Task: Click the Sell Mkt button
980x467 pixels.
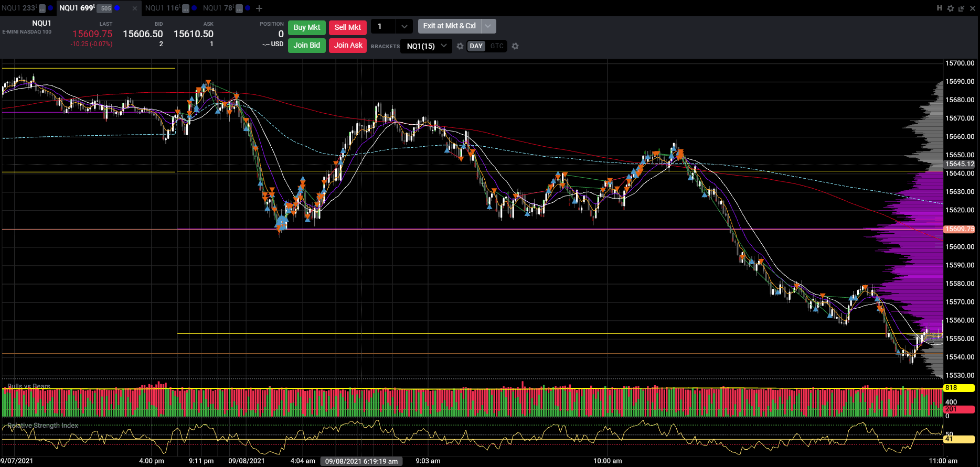Action: pos(348,27)
